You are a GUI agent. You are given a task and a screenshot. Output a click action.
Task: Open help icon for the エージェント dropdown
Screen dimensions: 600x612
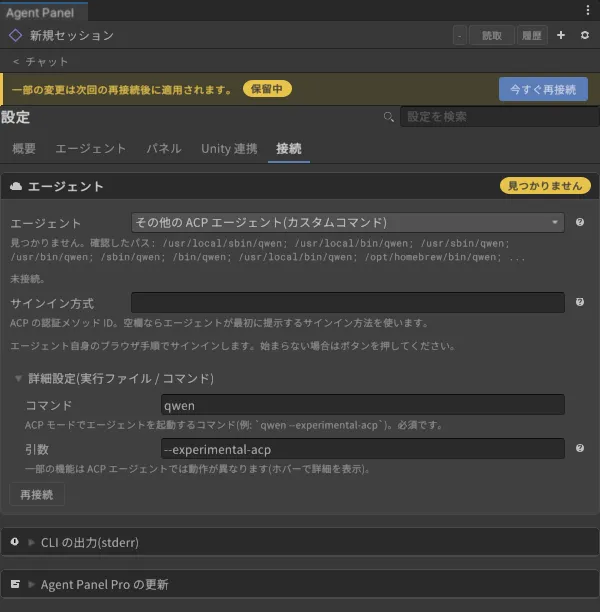(x=580, y=222)
